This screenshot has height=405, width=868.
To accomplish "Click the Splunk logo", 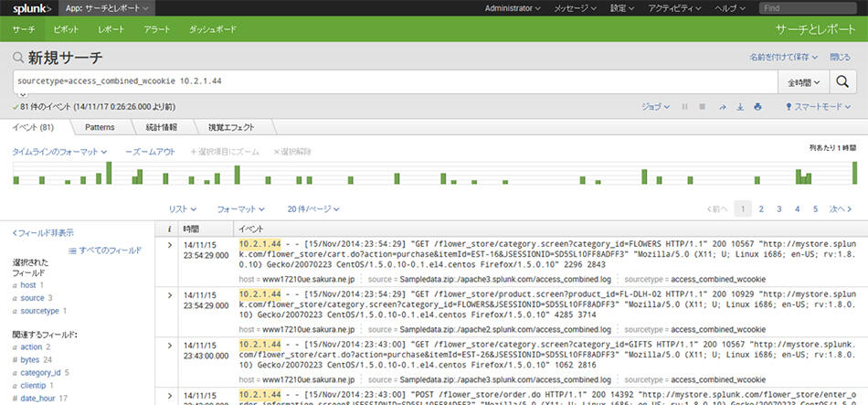I will click(x=30, y=7).
